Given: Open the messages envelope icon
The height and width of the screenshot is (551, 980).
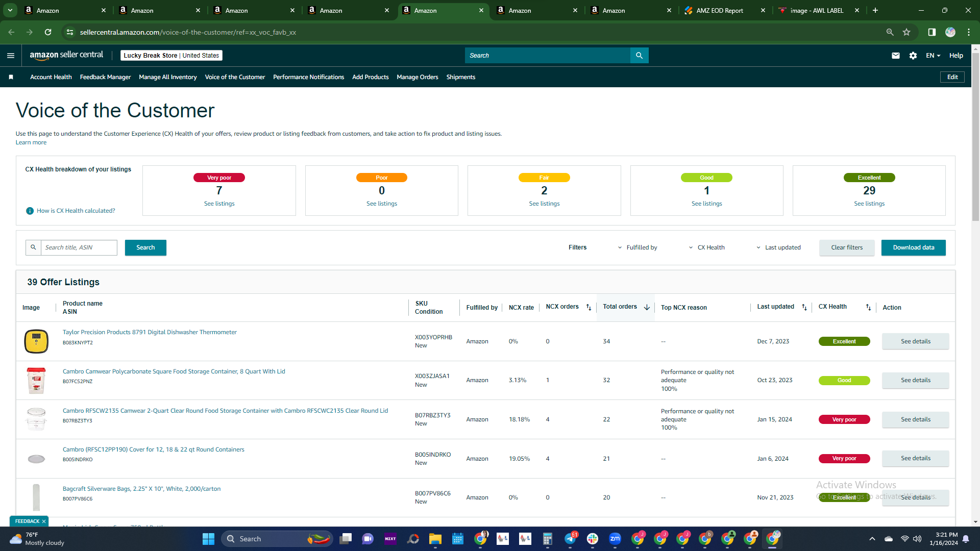Looking at the screenshot, I should click(896, 56).
